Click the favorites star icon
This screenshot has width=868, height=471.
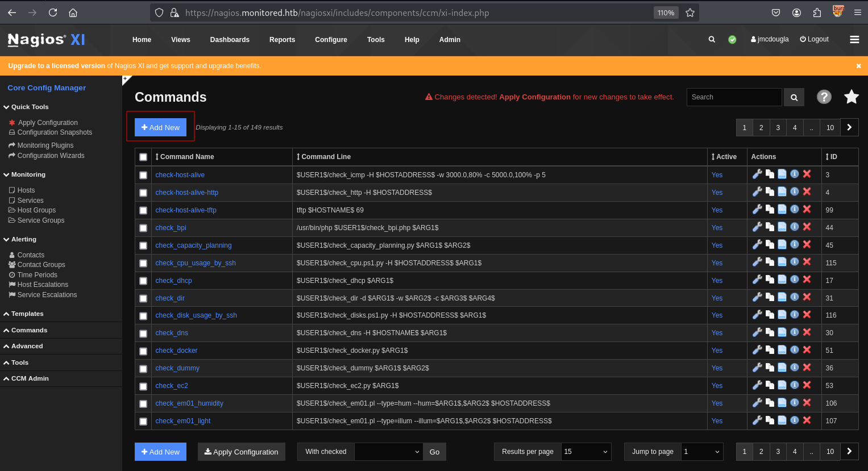pos(851,97)
